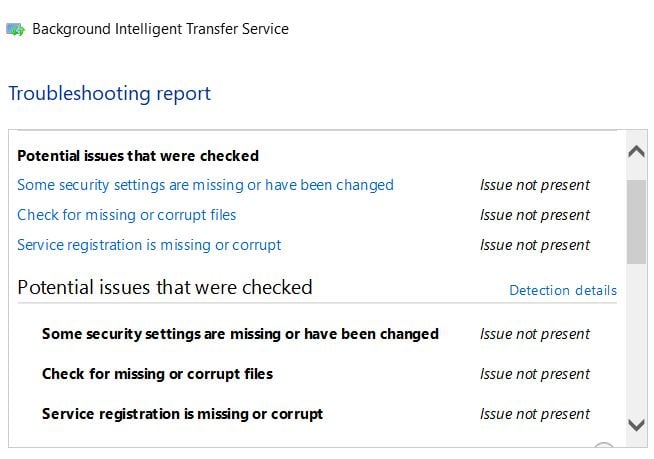Select the bold 'Service registration is missing' entry

tap(182, 414)
